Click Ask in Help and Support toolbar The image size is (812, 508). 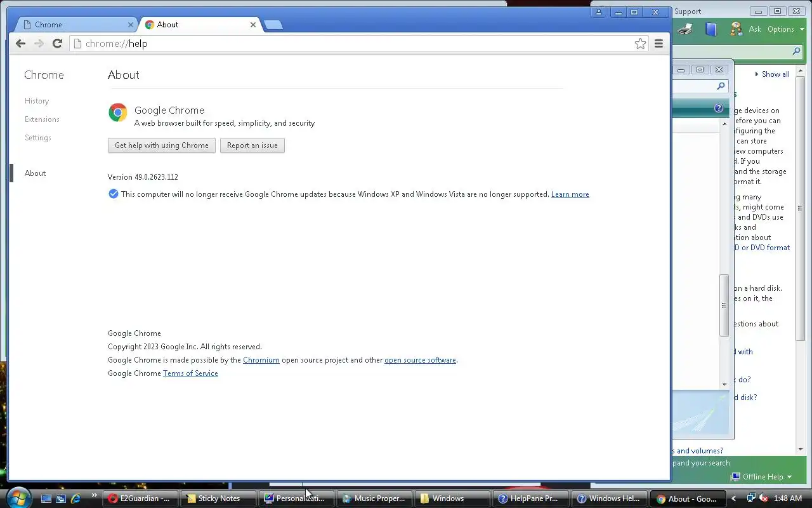755,29
